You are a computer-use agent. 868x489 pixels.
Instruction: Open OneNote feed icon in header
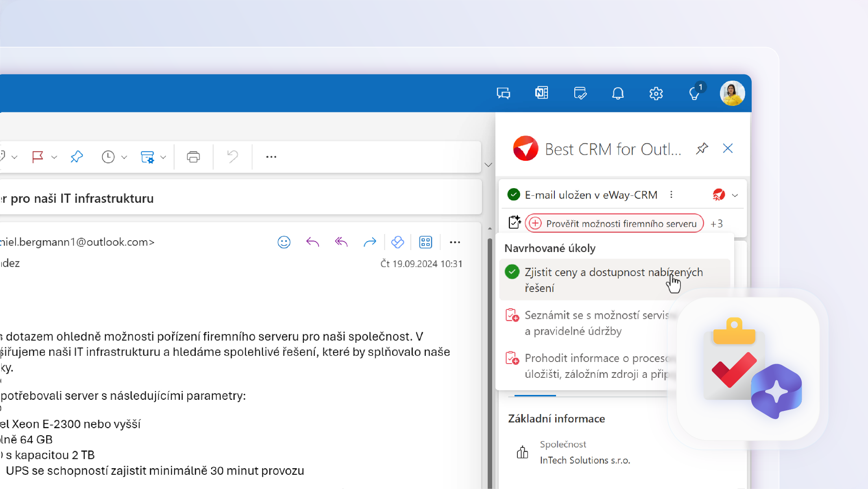coord(541,93)
